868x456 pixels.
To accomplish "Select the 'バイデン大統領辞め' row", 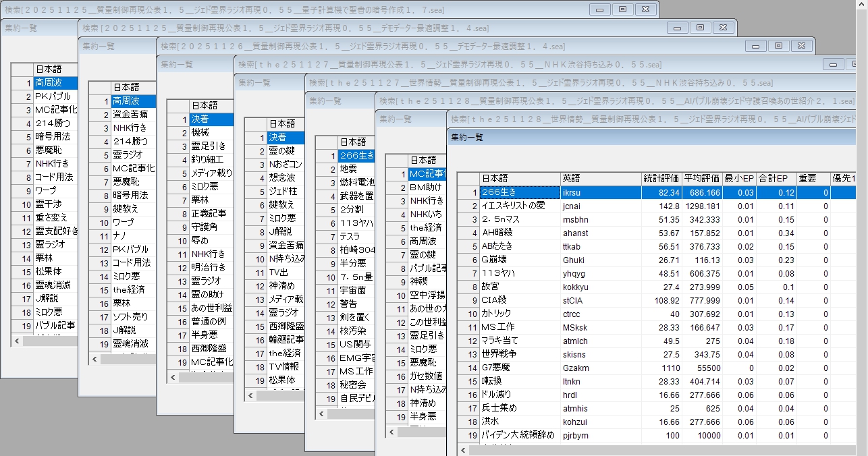I will click(x=517, y=435).
